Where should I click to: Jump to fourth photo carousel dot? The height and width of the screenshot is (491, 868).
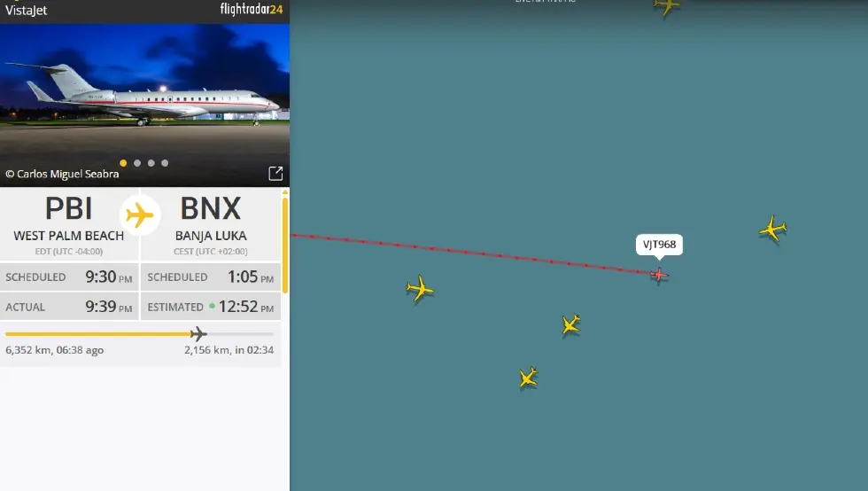click(165, 163)
